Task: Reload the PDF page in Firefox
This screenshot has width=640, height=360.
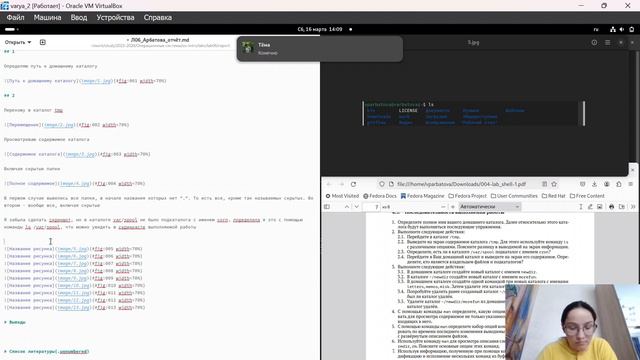Action: point(353,184)
